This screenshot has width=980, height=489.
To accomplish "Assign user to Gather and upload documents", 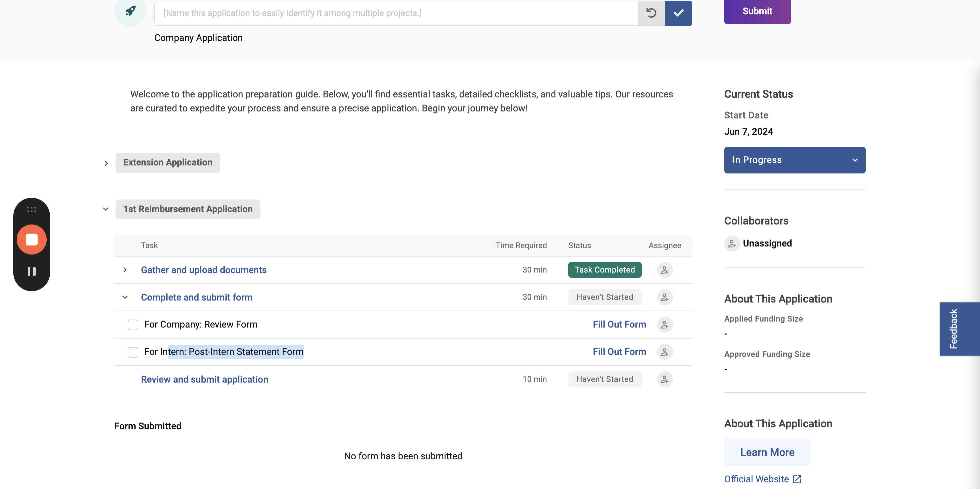I will pos(665,270).
